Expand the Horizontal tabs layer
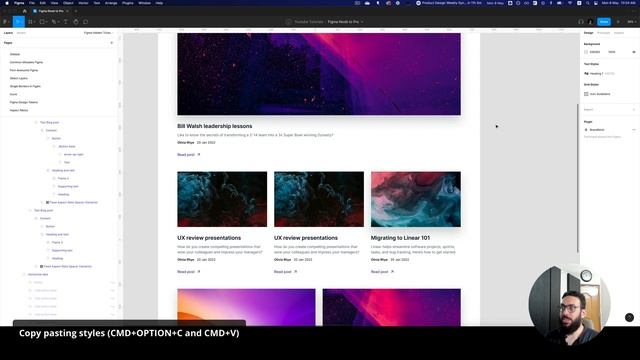The image size is (640, 360). 24,274
